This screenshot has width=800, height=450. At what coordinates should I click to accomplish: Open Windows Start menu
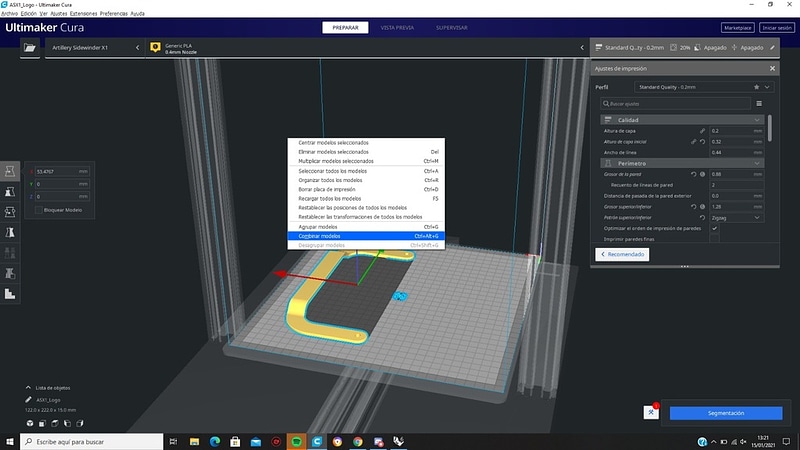point(10,442)
